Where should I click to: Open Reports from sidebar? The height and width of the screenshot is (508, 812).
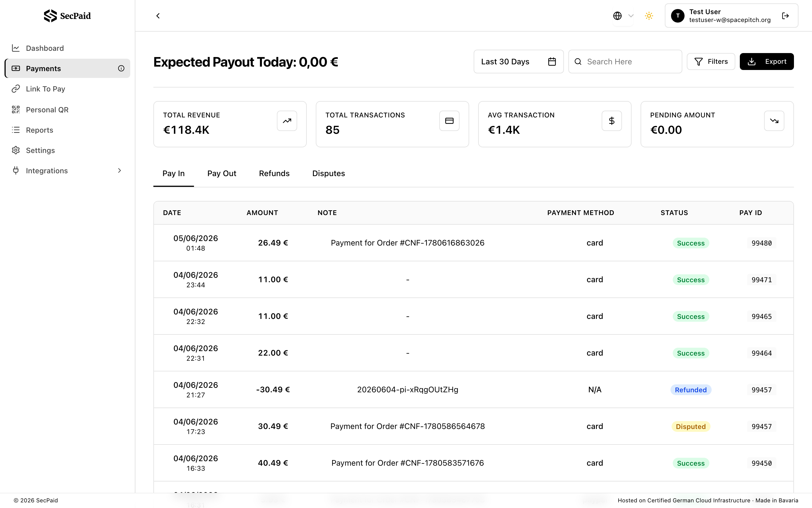point(67,130)
